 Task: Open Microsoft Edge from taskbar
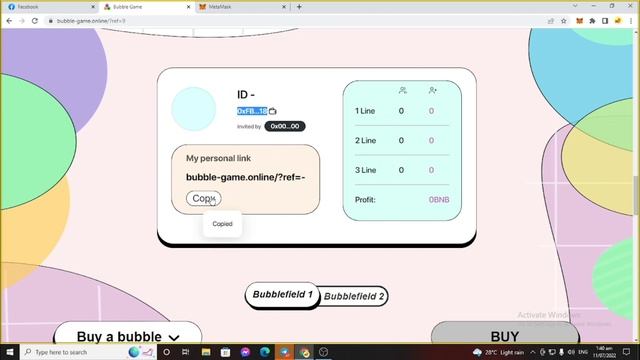coord(264,352)
